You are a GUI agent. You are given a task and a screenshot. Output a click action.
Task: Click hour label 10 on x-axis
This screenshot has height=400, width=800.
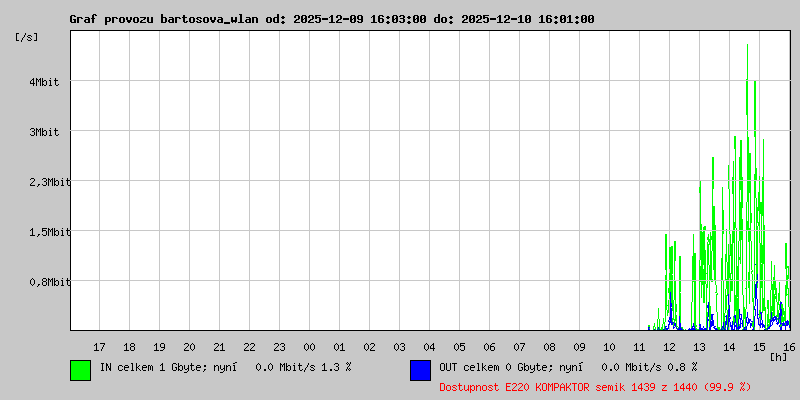[610, 347]
